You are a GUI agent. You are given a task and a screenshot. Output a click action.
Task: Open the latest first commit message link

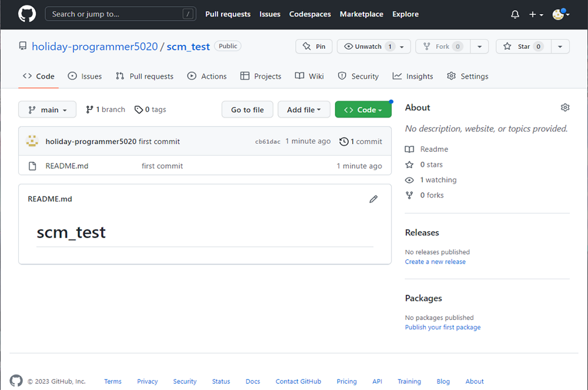pos(159,142)
